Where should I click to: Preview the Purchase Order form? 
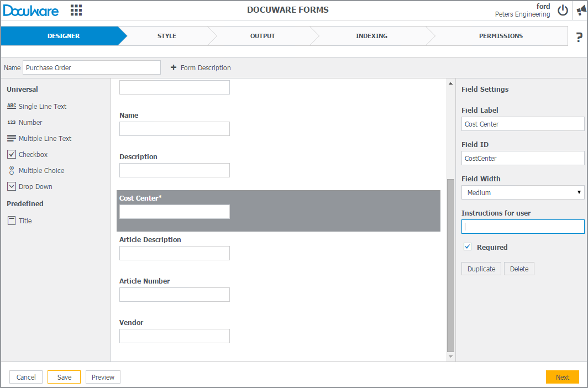pyautogui.click(x=102, y=376)
